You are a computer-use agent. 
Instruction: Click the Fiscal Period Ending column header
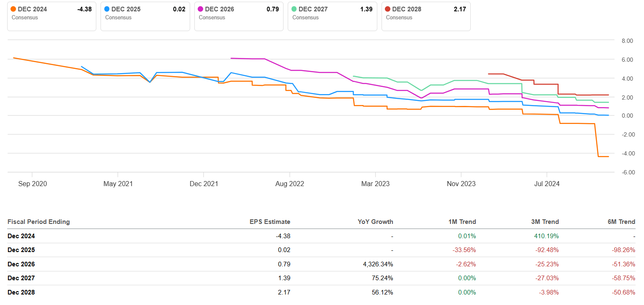39,221
